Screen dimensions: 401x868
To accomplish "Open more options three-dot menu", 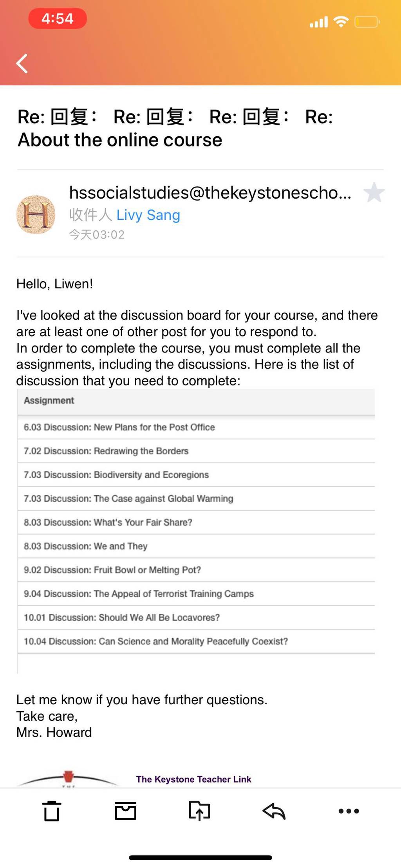I will click(x=349, y=811).
